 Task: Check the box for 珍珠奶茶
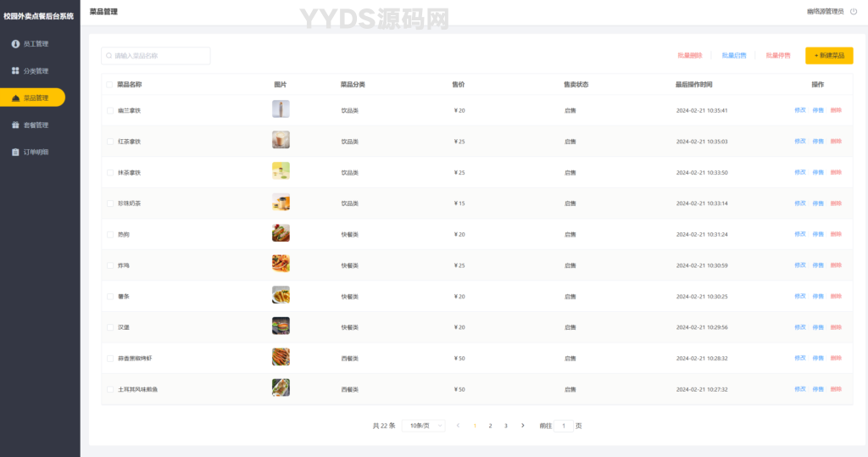coord(109,203)
